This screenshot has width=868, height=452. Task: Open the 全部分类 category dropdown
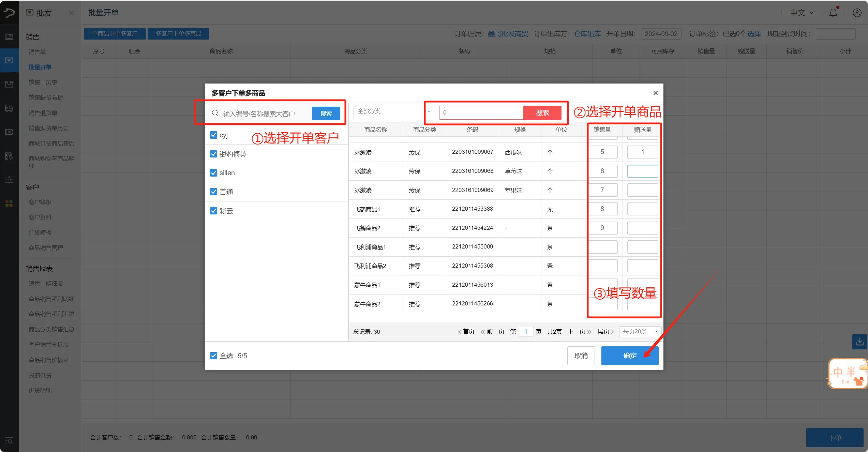point(393,112)
